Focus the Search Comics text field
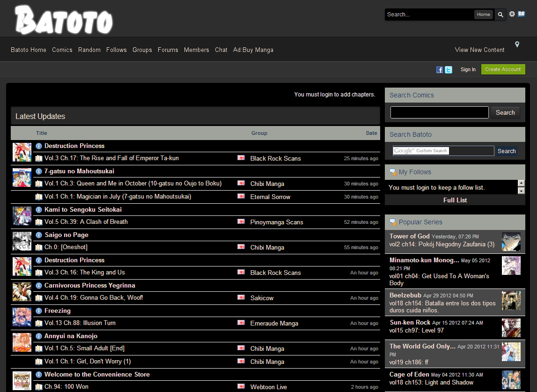Viewport: 537px width, 392px height. coord(440,112)
